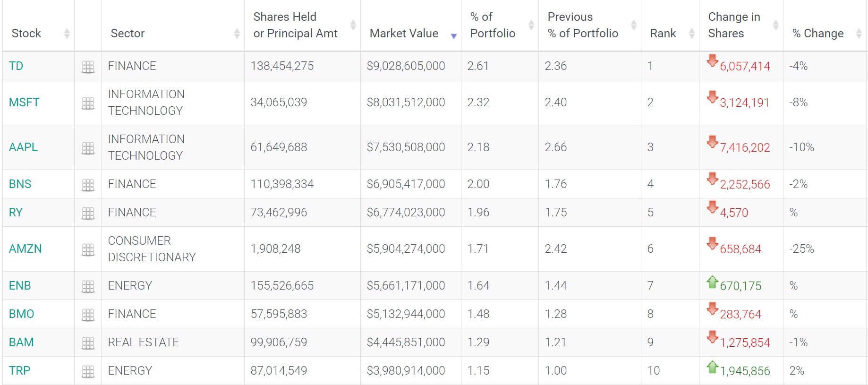Sort by Change in Shares header
The width and height of the screenshot is (868, 385).
[x=734, y=26]
